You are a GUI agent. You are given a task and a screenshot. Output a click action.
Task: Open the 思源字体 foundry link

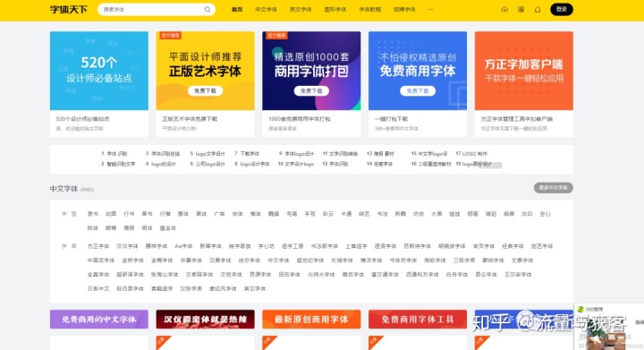coord(260,275)
